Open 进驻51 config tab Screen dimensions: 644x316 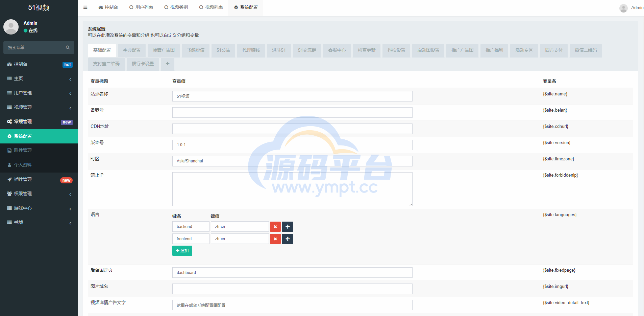pos(279,50)
